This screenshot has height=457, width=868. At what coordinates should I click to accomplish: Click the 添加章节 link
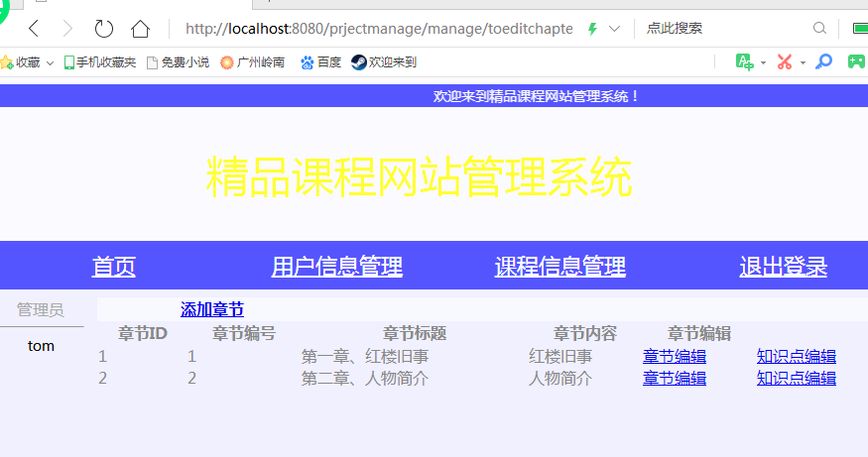point(212,310)
